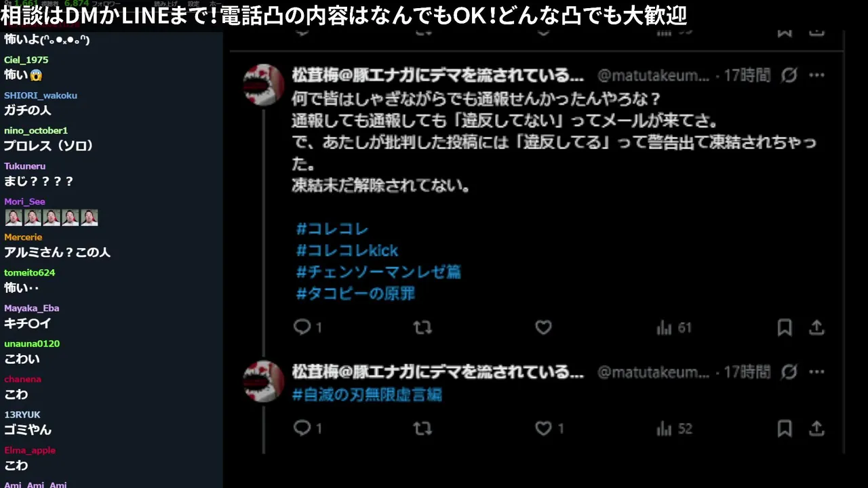Open first tweet author's profile avatar

(x=264, y=84)
